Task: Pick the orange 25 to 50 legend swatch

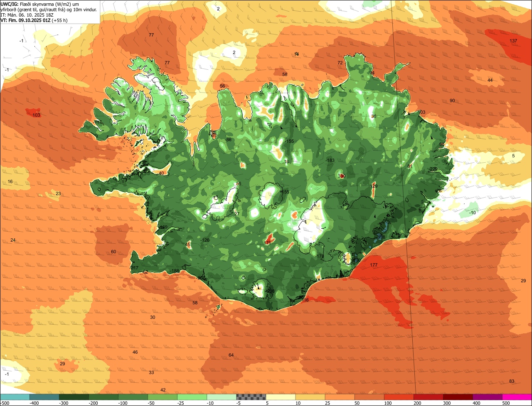Action: click(340, 397)
